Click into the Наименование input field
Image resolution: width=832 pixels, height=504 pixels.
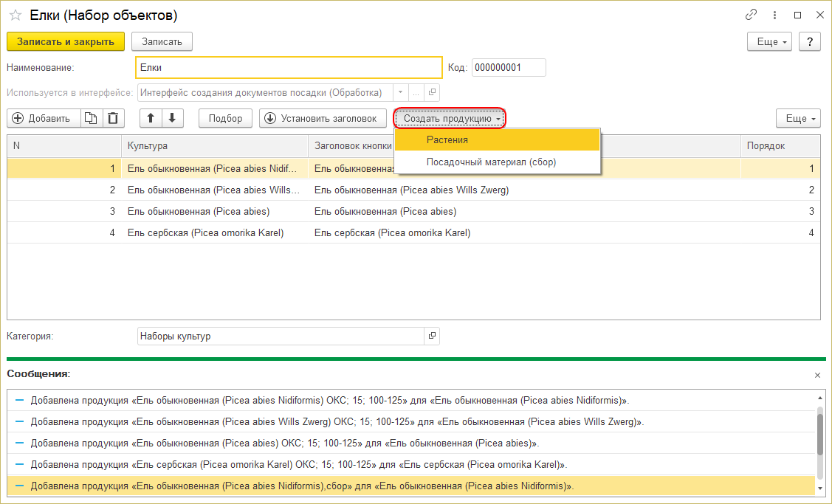(288, 68)
